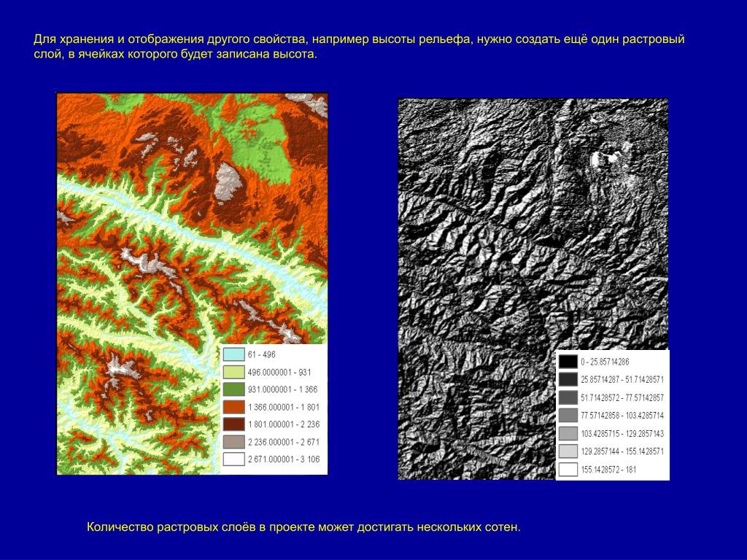Image resolution: width=747 pixels, height=560 pixels.
Task: Click the swatch for 25.85714287 - 51.71428571
Action: click(568, 379)
